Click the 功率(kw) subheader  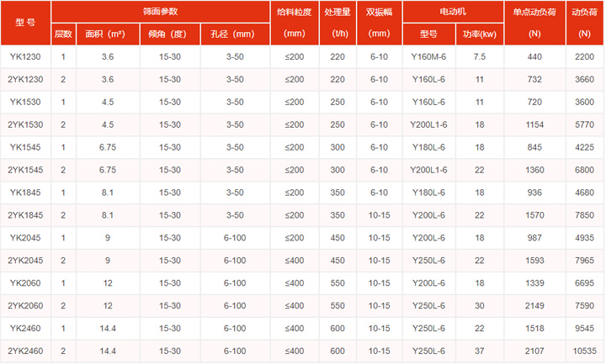coord(479,34)
